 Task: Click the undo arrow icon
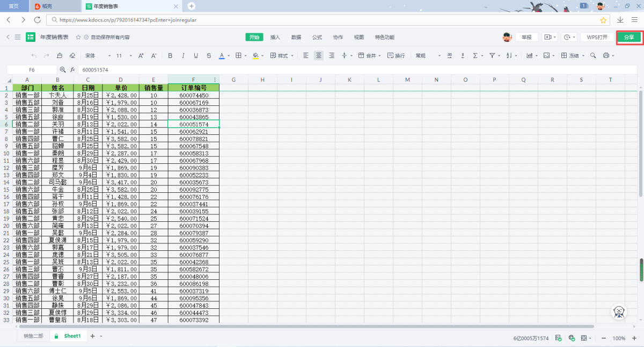[x=34, y=55]
